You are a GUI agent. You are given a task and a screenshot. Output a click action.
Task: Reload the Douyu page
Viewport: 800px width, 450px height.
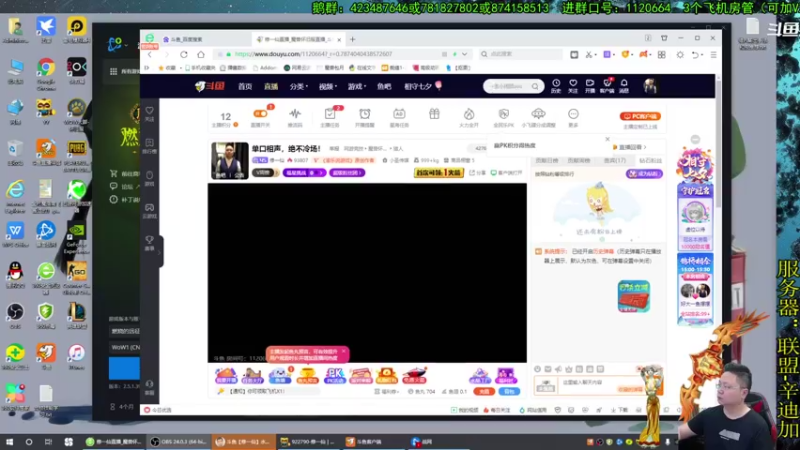coord(184,54)
